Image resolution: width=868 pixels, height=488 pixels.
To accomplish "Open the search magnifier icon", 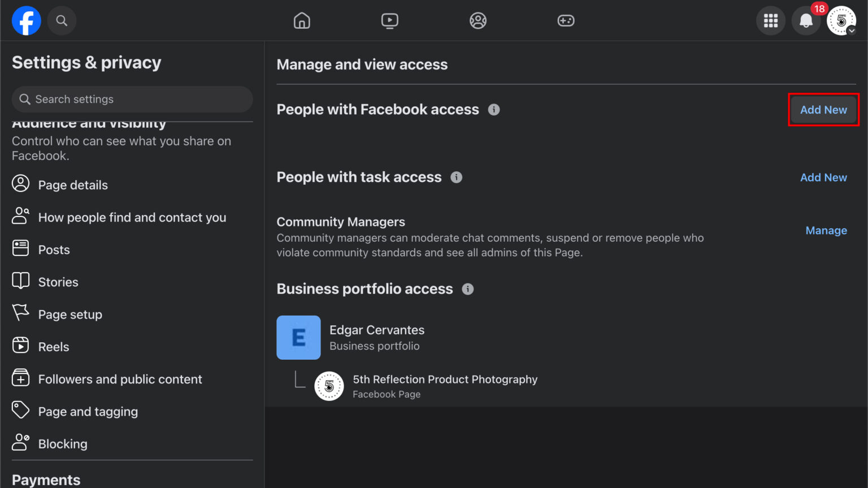I will point(62,20).
